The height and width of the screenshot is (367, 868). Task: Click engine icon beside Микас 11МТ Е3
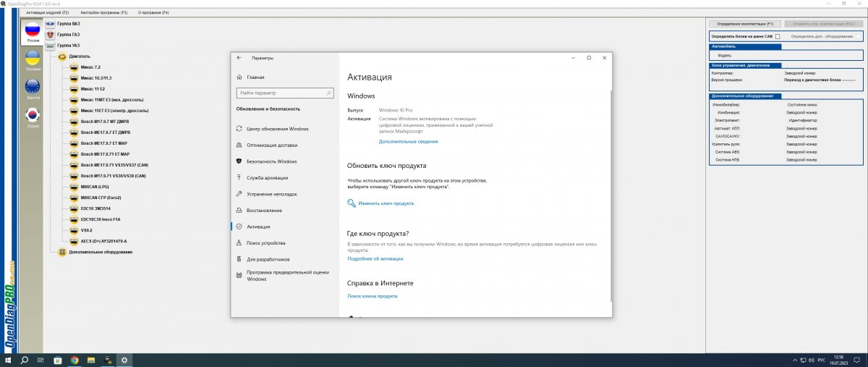74,100
